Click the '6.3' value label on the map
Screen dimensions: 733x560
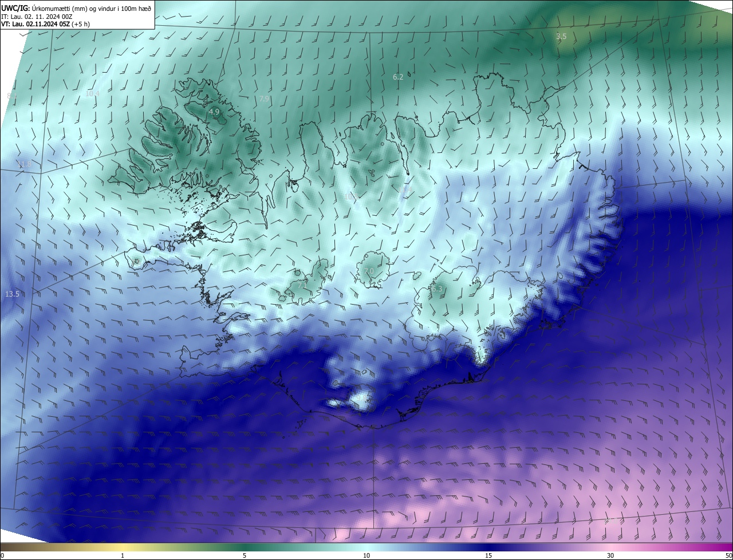437,289
